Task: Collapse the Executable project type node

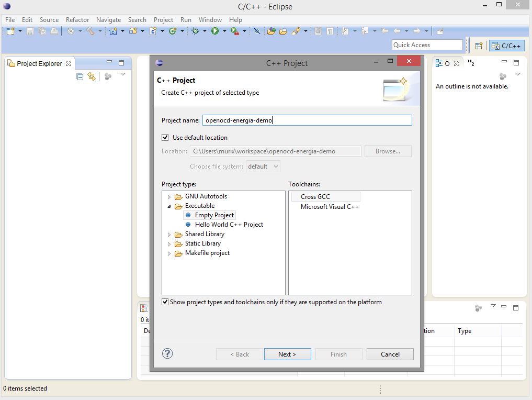Action: [169, 206]
